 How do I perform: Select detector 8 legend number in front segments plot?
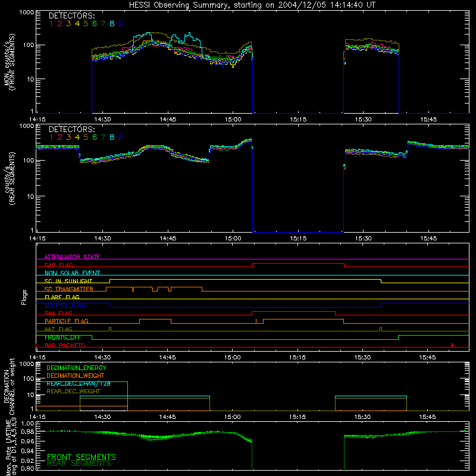pos(112,24)
